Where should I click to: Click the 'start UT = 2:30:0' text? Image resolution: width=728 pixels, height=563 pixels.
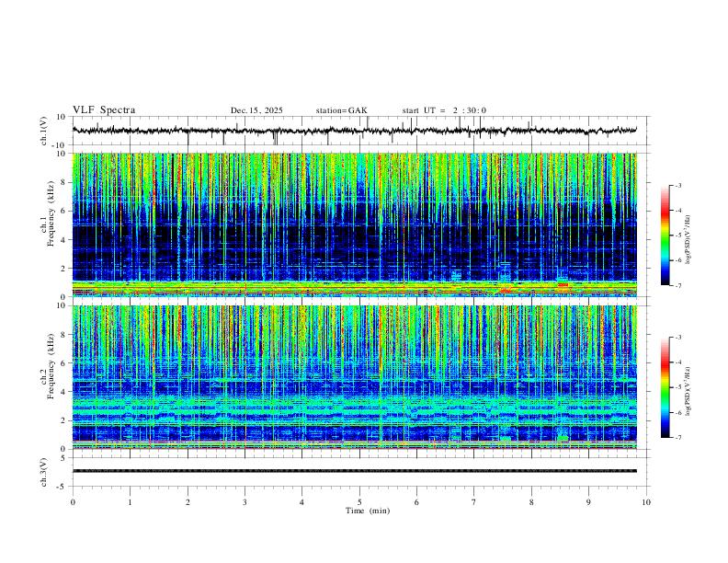(x=444, y=110)
